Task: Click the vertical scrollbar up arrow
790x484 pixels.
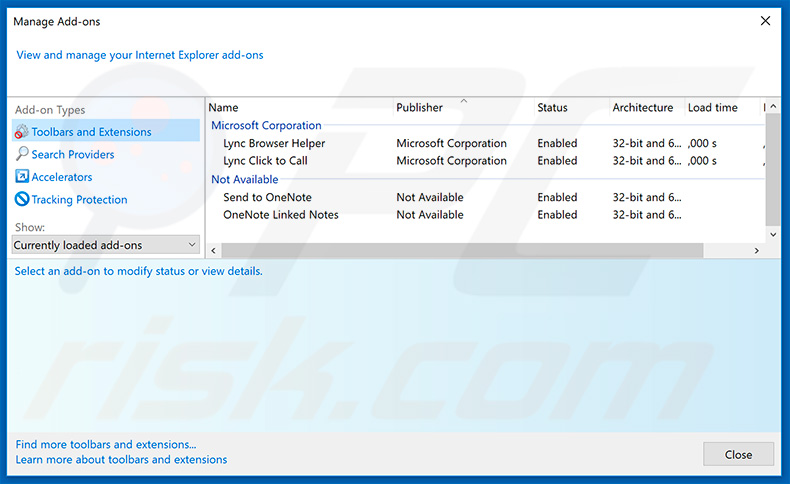Action: tap(773, 106)
